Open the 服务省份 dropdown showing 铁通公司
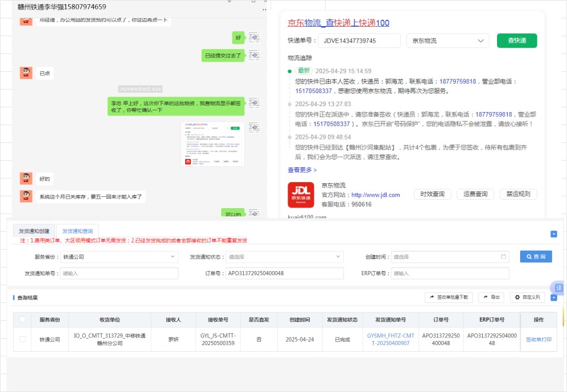This screenshot has height=392, width=567. [x=119, y=257]
